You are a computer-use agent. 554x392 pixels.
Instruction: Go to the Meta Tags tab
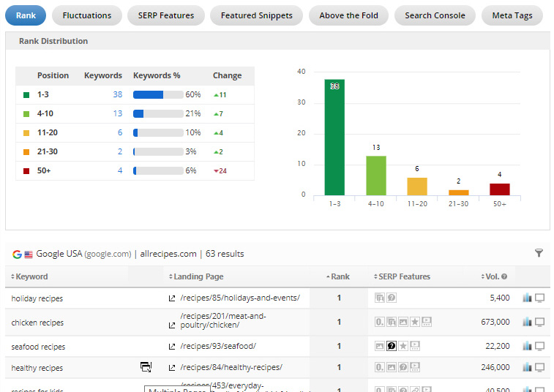tap(512, 15)
